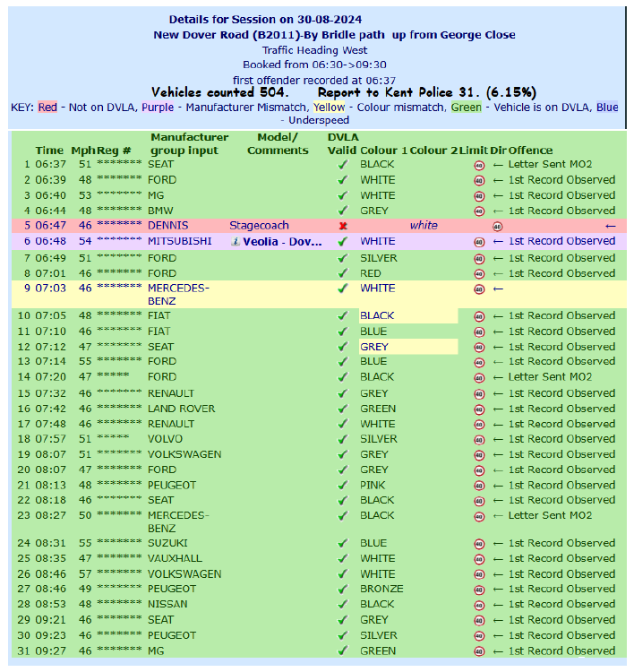Click the 06:37 time in row 1
This screenshot has height=672, width=634.
pos(50,165)
